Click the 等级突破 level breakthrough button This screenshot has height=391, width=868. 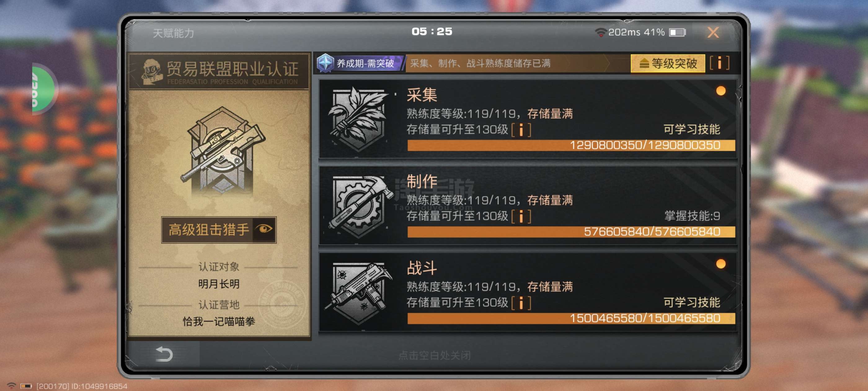coord(667,63)
